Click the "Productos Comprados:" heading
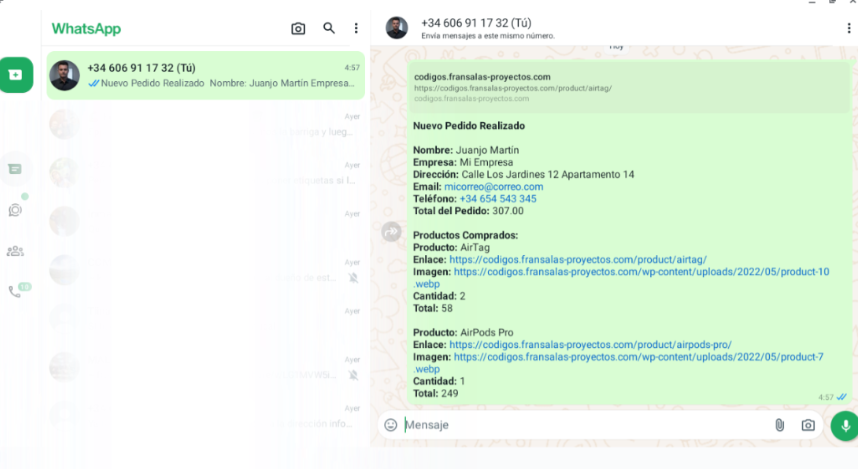This screenshot has height=469, width=858. 465,235
